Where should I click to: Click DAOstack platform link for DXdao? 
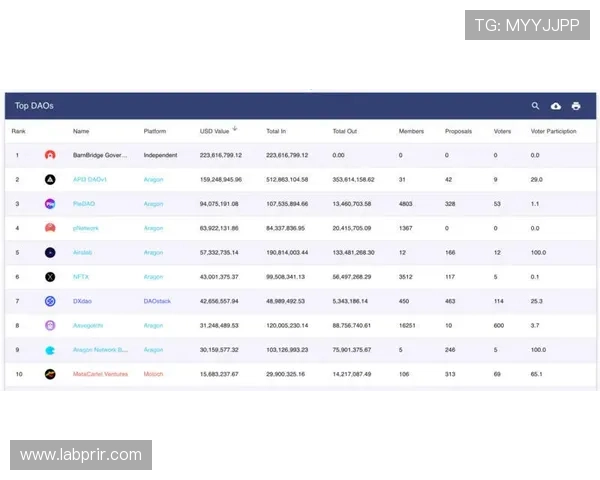click(158, 301)
